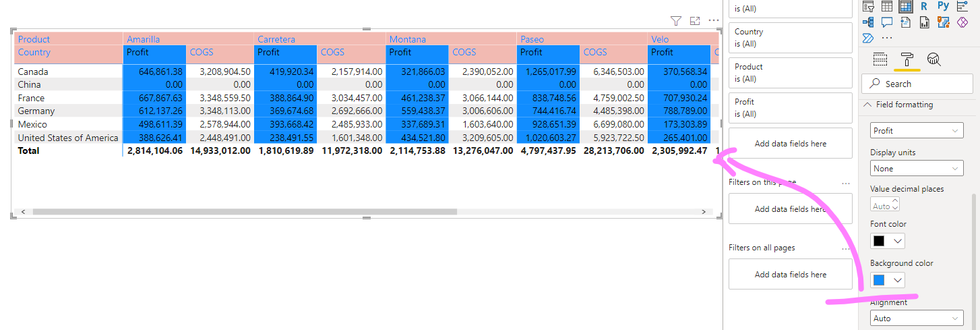This screenshot has height=330, width=980.
Task: Select the Matrix visual icon
Action: (906, 7)
